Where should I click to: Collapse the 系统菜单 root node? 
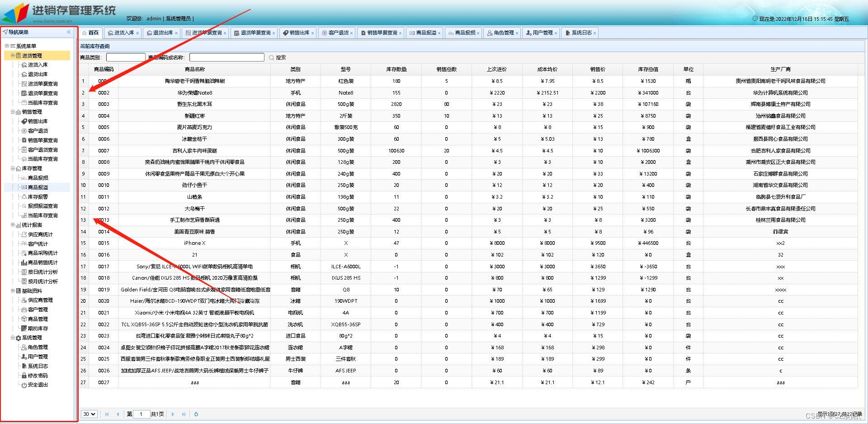coord(7,46)
